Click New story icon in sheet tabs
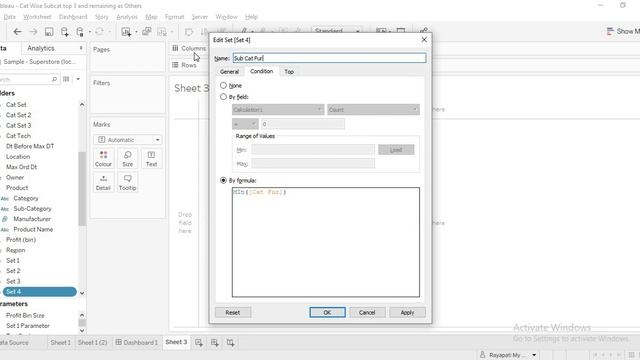This screenshot has width=640, height=360. tap(231, 342)
